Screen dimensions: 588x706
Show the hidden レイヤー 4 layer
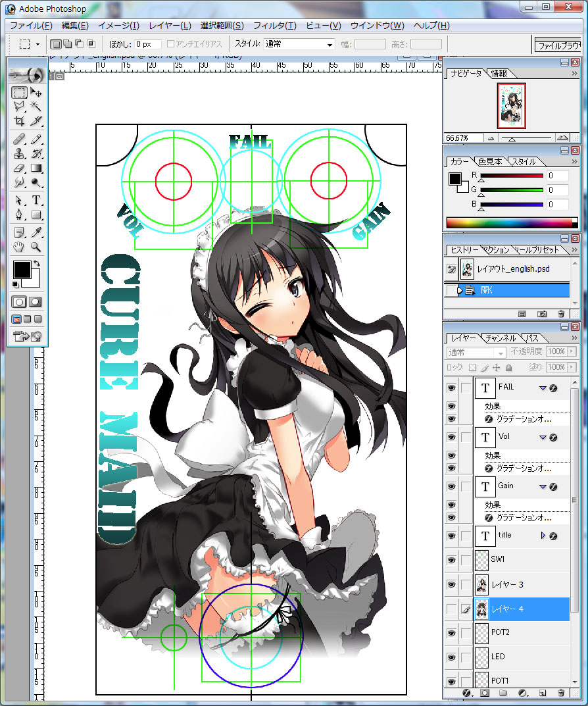[452, 609]
